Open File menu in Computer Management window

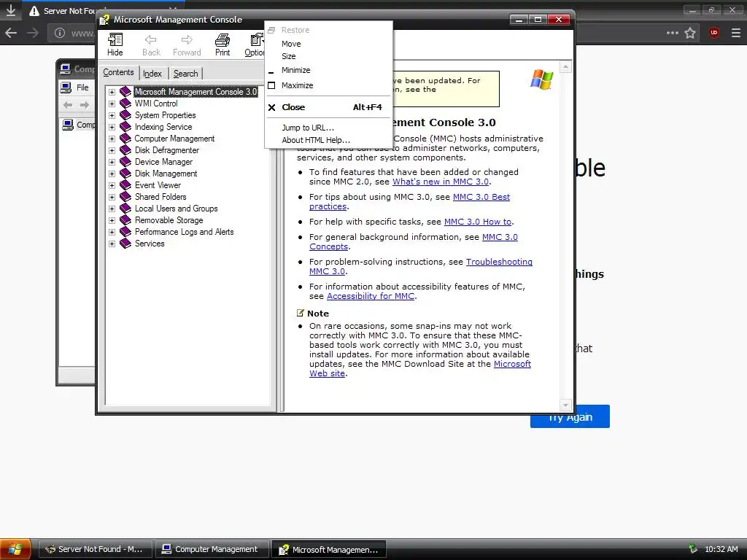click(x=82, y=87)
